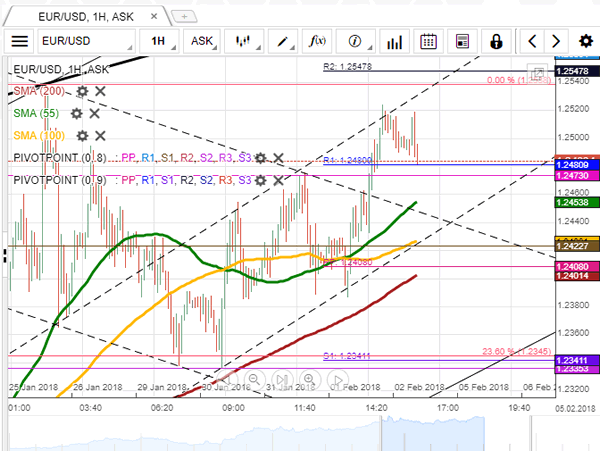Viewport: 600px width, 451px height.
Task: Expand the EUR/USD instrument dropdown
Action: click(85, 41)
